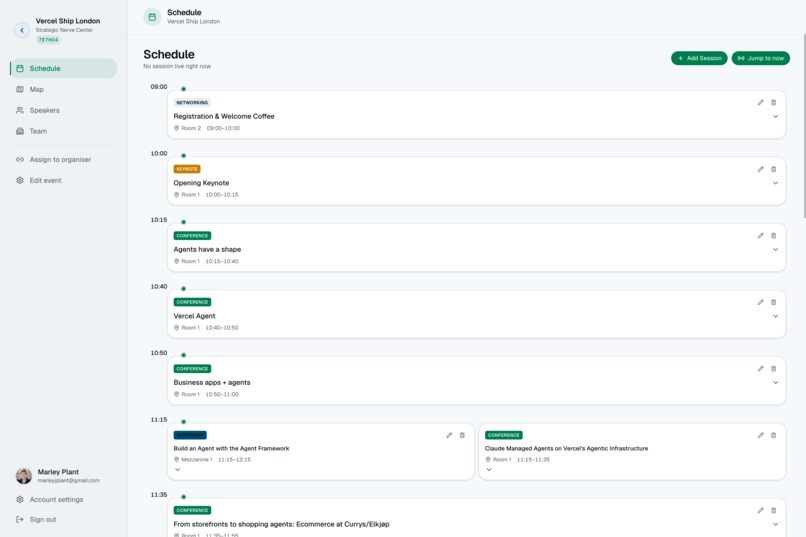Image resolution: width=806 pixels, height=537 pixels.
Task: Open the Speakers sidebar item
Action: pyautogui.click(x=63, y=110)
